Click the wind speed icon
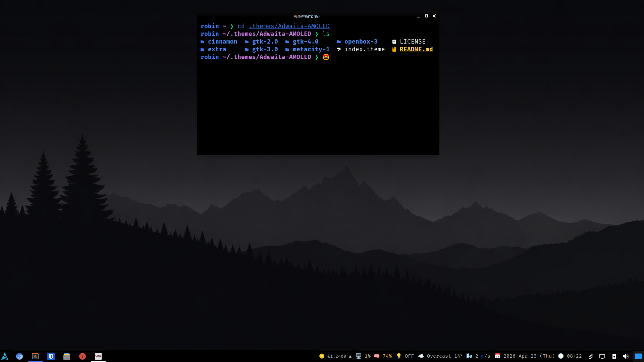 coord(469,356)
